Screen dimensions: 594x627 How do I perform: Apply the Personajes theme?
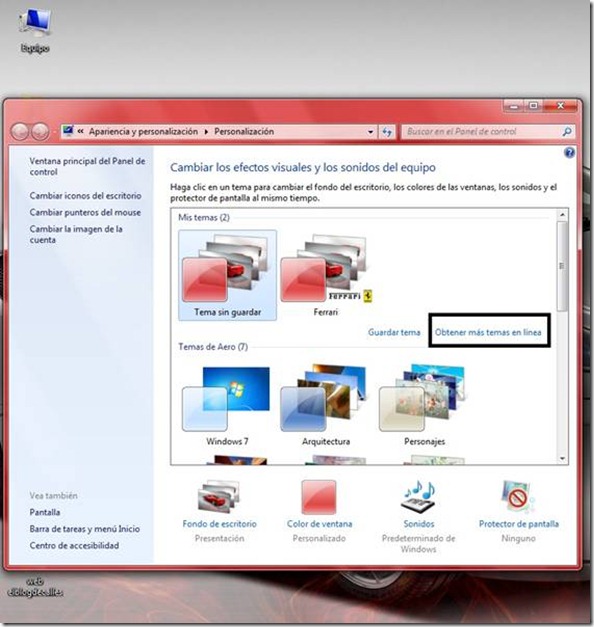click(424, 405)
